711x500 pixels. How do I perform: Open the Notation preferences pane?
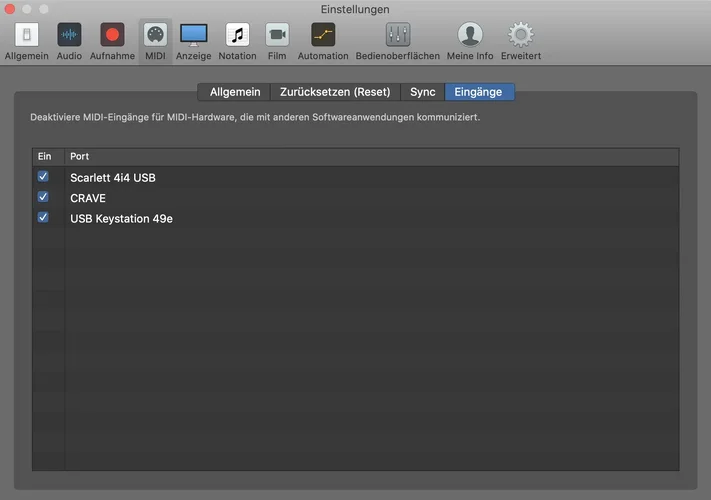click(x=237, y=41)
